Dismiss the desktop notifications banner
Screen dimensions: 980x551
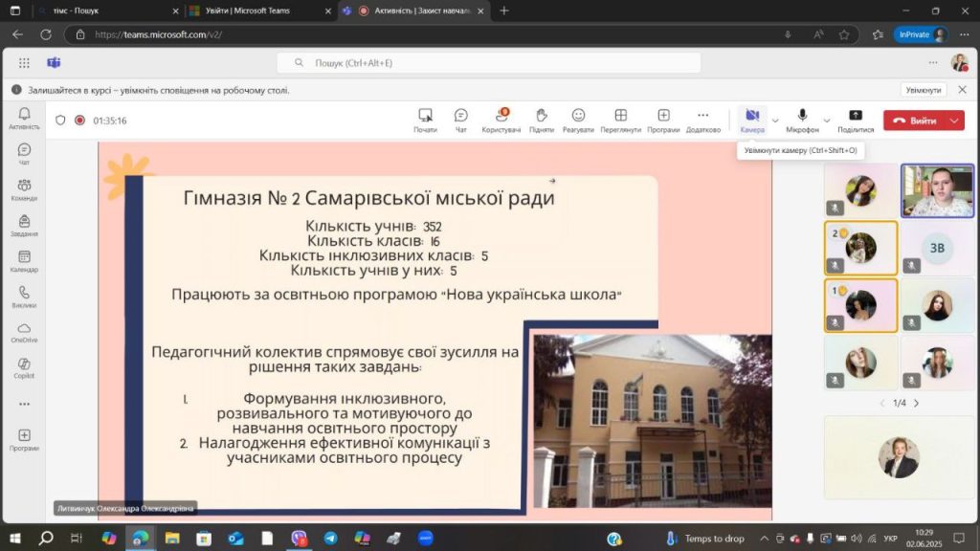tap(963, 90)
